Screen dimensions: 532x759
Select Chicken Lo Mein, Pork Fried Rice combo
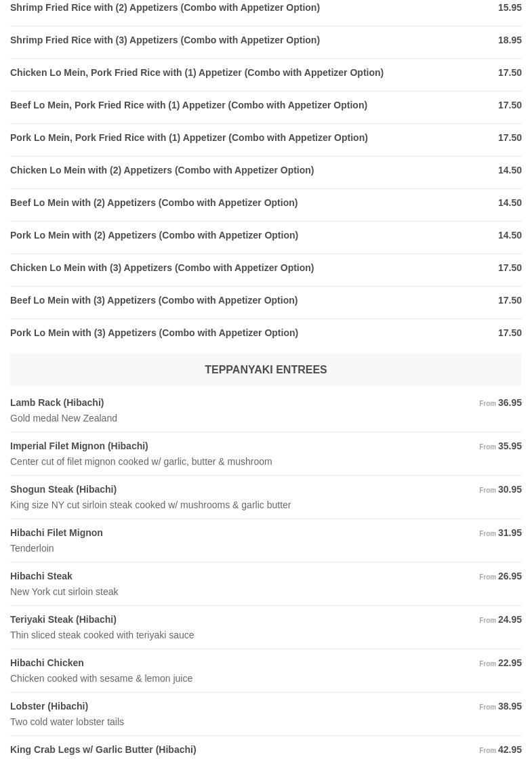coord(197,73)
